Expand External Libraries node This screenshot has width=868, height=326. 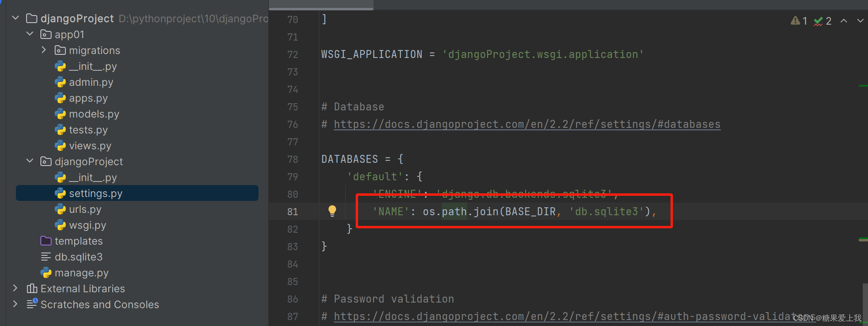pos(15,288)
